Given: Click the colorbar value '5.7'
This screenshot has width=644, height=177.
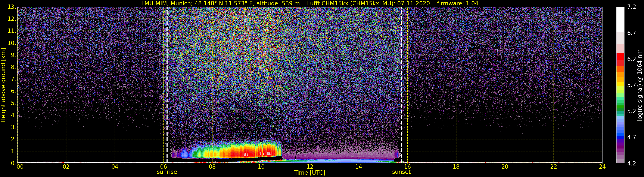Looking at the screenshot, I should click(632, 85).
